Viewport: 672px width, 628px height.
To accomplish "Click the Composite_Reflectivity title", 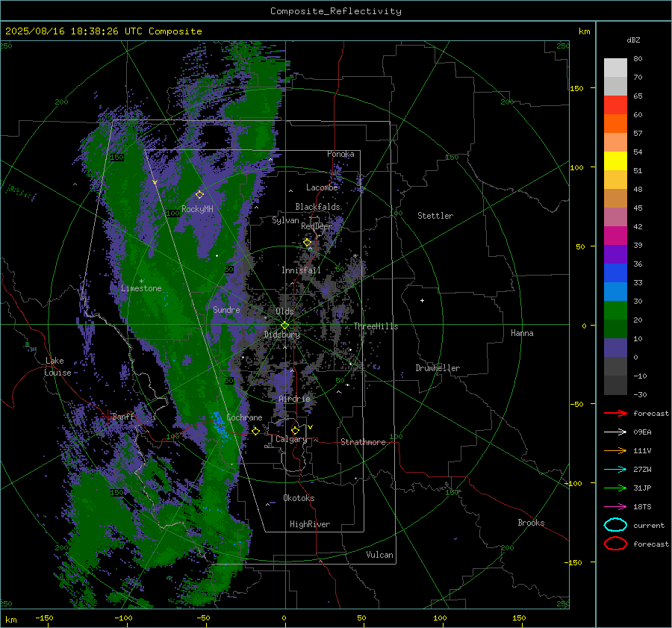I will pyautogui.click(x=335, y=11).
